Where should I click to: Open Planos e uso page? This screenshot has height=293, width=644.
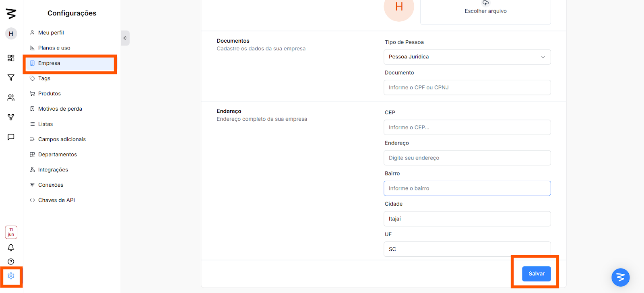coord(54,48)
